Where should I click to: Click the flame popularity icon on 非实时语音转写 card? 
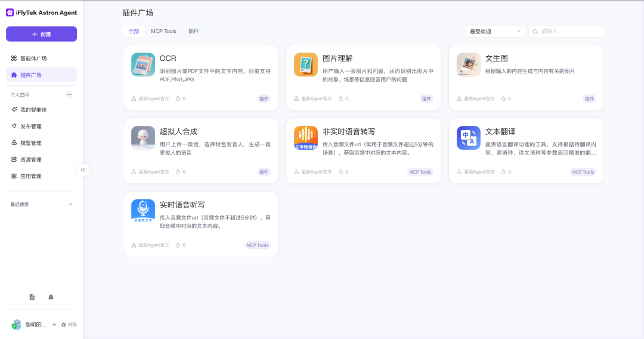pos(340,172)
